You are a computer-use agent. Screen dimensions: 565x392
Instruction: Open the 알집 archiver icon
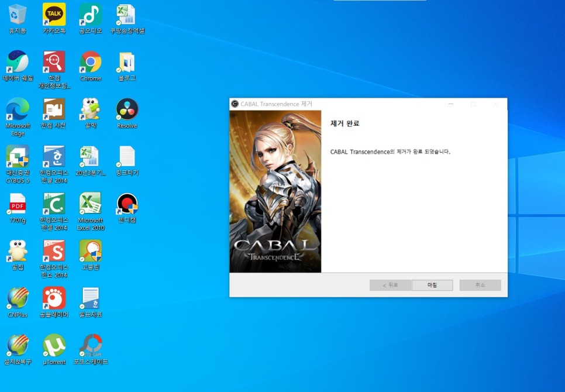[18, 255]
